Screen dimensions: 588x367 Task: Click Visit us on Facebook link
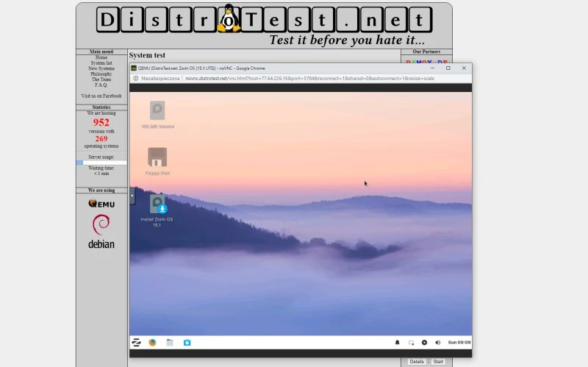101,96
